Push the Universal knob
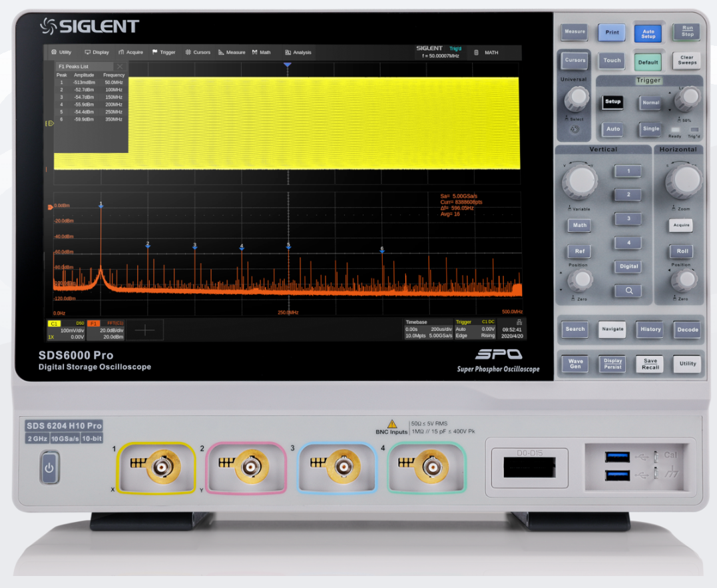Viewport: 717px width, 588px height. [577, 98]
